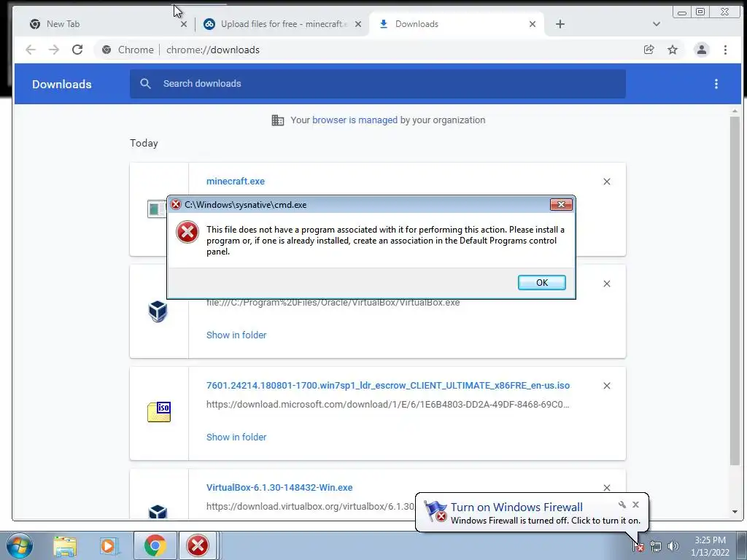Click the chrome://downloads address bar
747x560 pixels.
tap(367, 50)
